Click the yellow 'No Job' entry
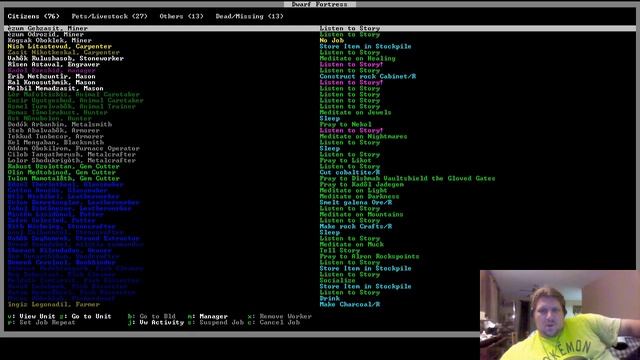The width and height of the screenshot is (640, 360). (x=331, y=40)
